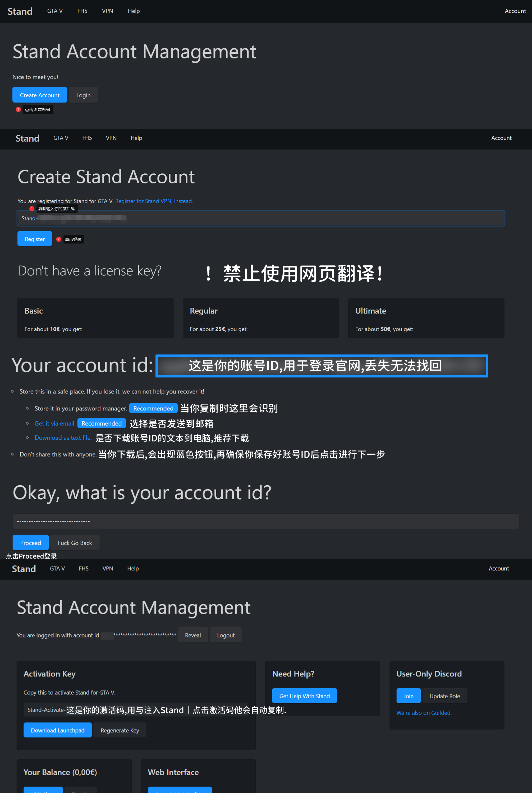Click the Join Discord button

coord(409,696)
